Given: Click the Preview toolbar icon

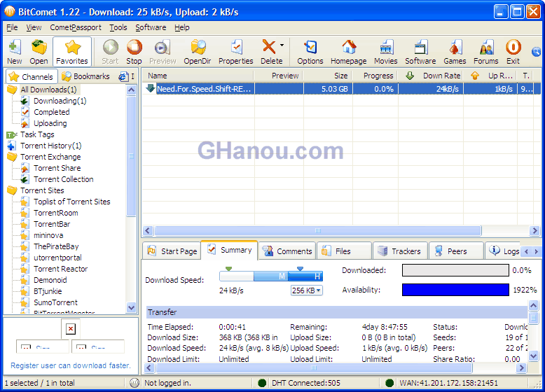Looking at the screenshot, I should 163,52.
